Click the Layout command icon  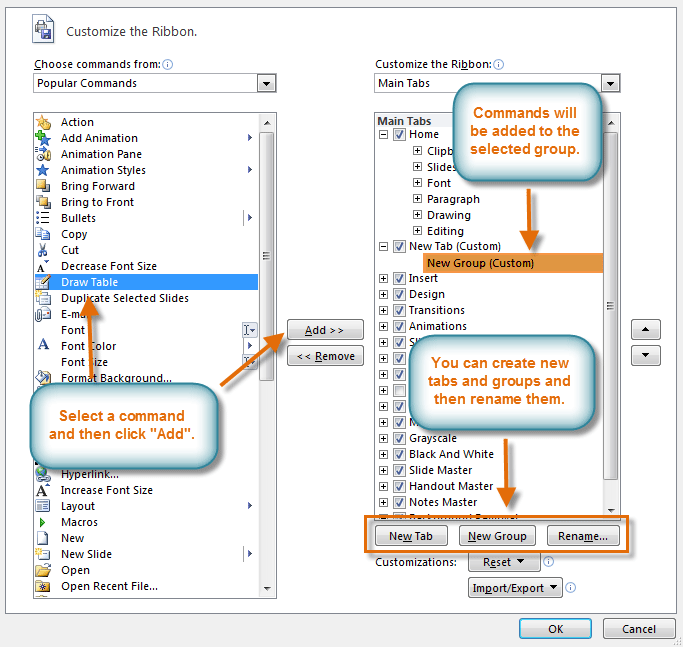[x=43, y=506]
